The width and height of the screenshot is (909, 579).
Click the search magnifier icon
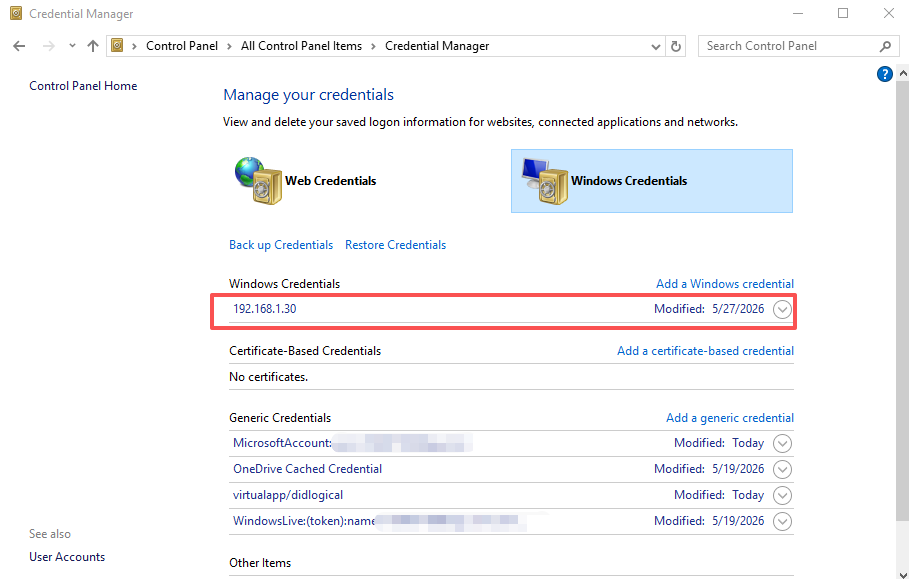[885, 46]
